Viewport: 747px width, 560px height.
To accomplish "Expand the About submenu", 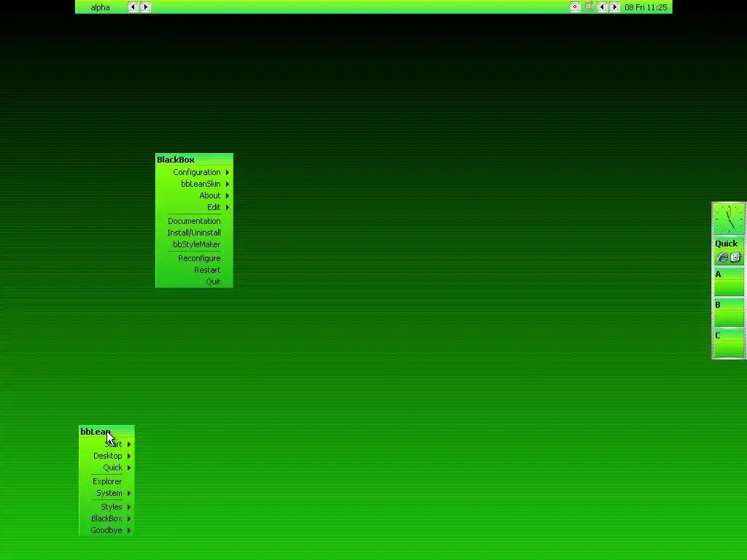I will click(x=194, y=195).
